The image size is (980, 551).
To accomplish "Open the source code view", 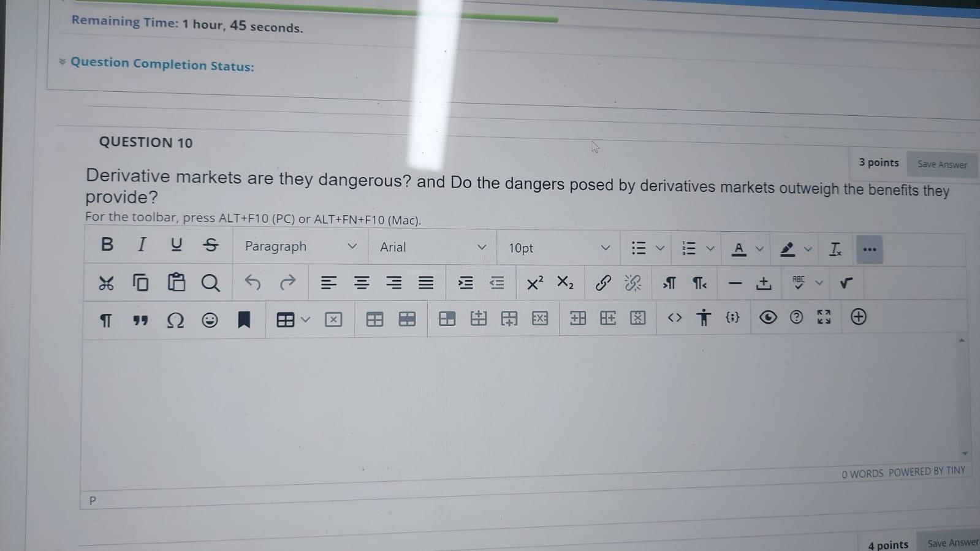I will point(675,317).
